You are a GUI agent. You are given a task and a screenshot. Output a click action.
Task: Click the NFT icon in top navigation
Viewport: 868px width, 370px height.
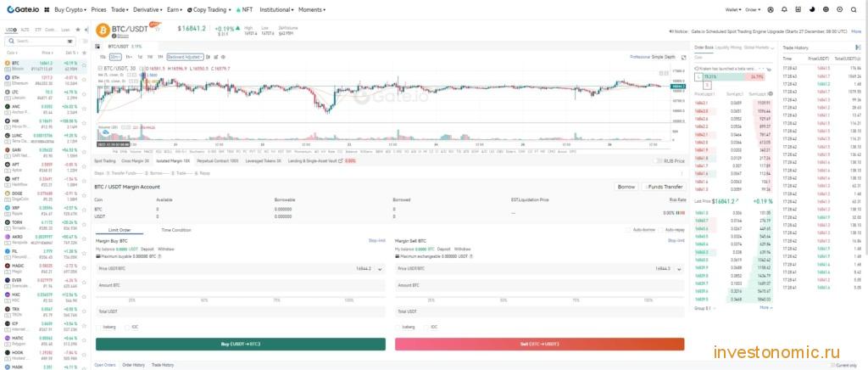(238, 10)
